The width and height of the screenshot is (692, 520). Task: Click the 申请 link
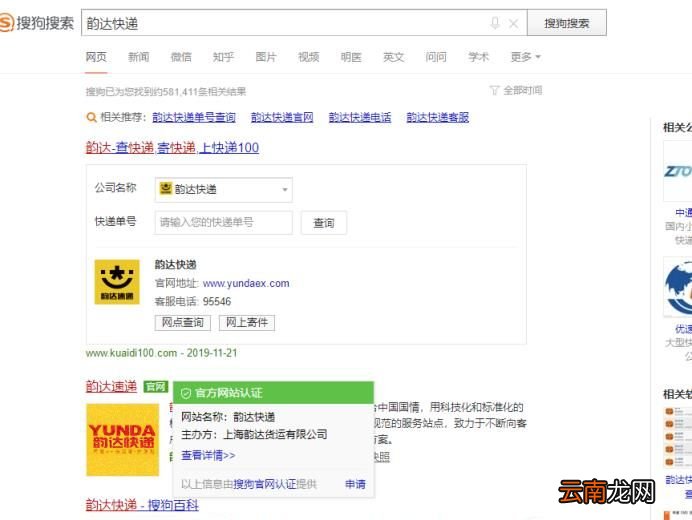point(355,484)
